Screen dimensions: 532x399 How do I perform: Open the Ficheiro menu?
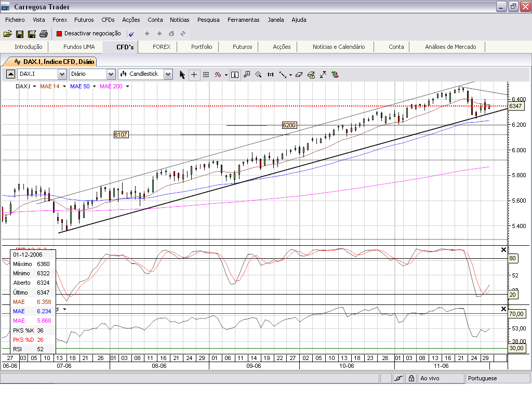[x=15, y=20]
